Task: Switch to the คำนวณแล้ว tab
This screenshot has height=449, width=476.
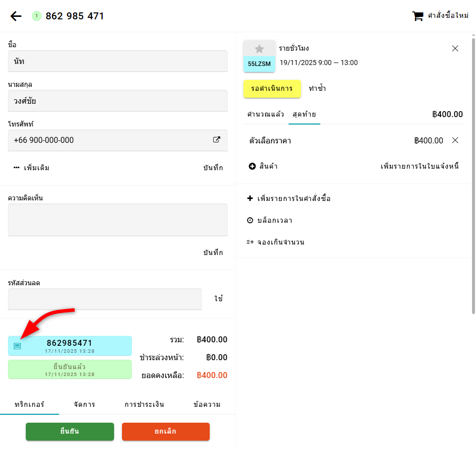Action: (x=265, y=114)
